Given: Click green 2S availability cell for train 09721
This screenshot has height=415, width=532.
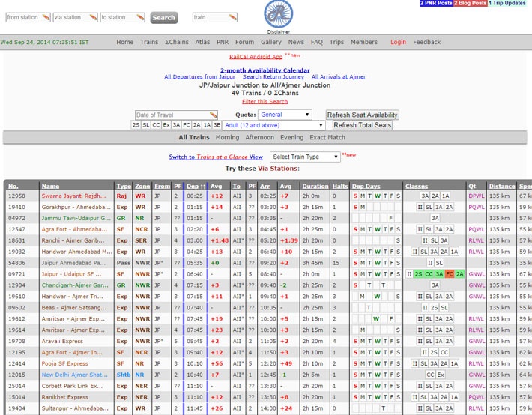Looking at the screenshot, I should pos(418,274).
